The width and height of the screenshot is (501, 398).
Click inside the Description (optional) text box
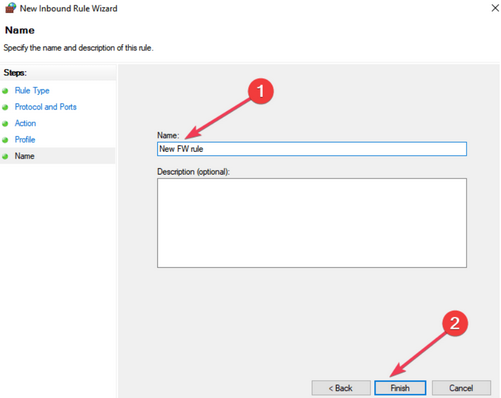(312, 223)
